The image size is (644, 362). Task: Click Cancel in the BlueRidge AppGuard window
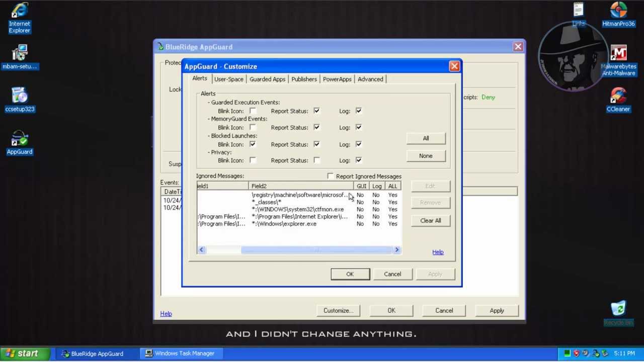tap(444, 311)
